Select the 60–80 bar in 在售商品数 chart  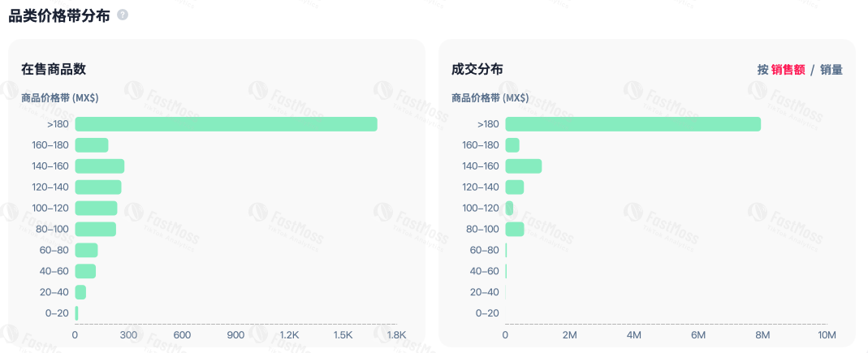pyautogui.click(x=86, y=250)
